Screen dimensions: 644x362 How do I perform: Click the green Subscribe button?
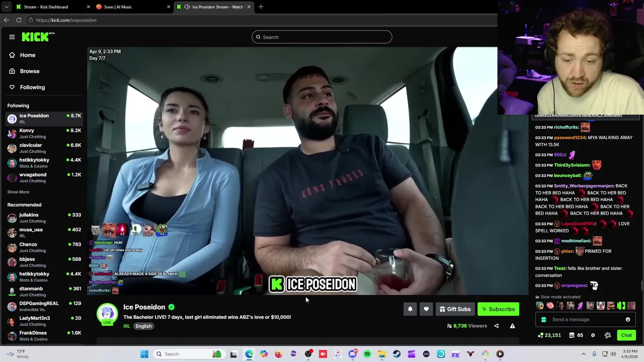coord(498,309)
